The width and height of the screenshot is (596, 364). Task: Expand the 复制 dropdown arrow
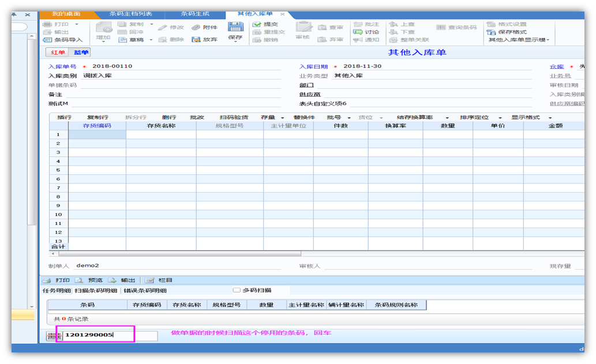coord(151,24)
